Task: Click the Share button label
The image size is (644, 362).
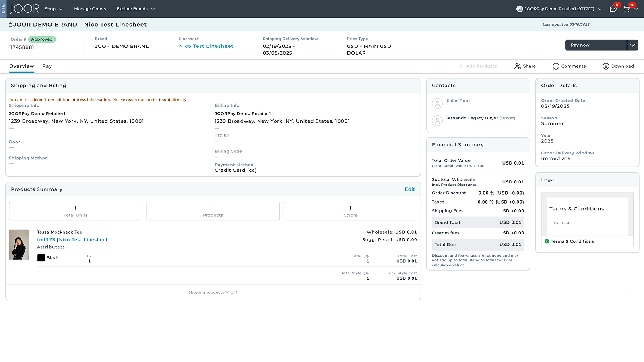Action: click(x=529, y=66)
